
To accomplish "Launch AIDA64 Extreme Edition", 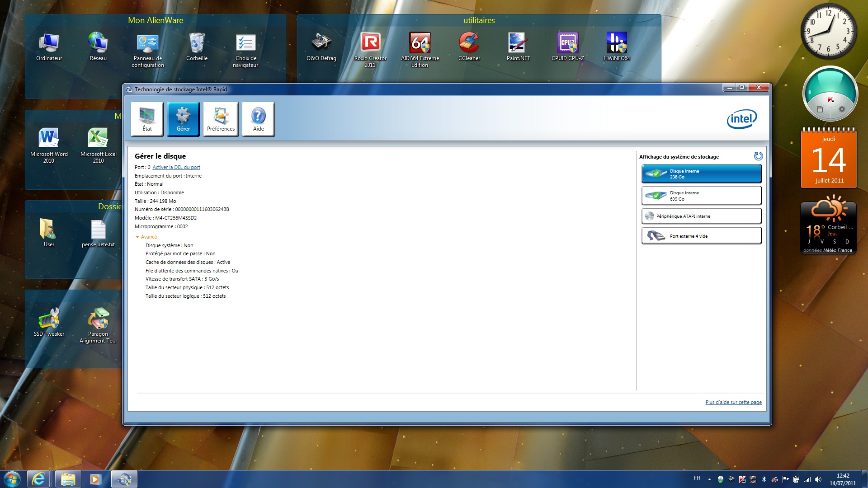I will click(420, 50).
